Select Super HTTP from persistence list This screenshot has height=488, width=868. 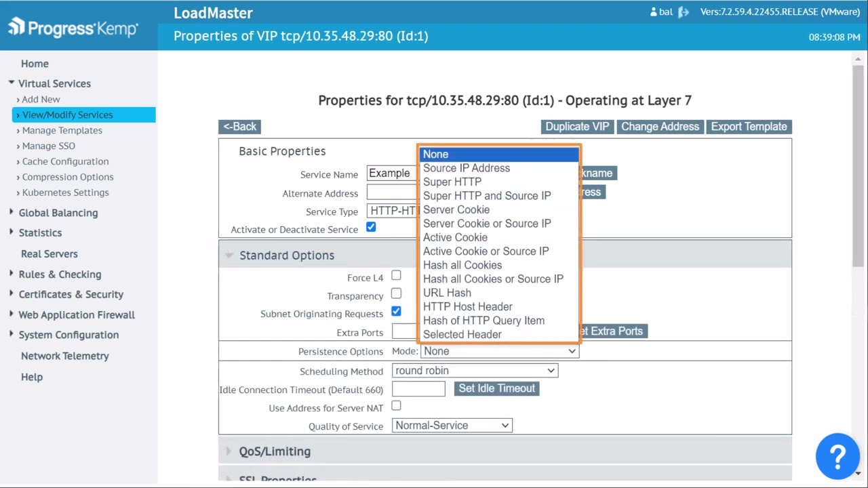[x=452, y=182]
